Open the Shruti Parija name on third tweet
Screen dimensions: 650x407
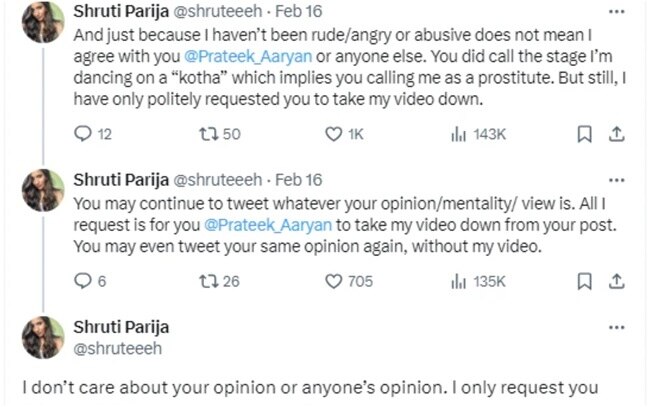[120, 326]
